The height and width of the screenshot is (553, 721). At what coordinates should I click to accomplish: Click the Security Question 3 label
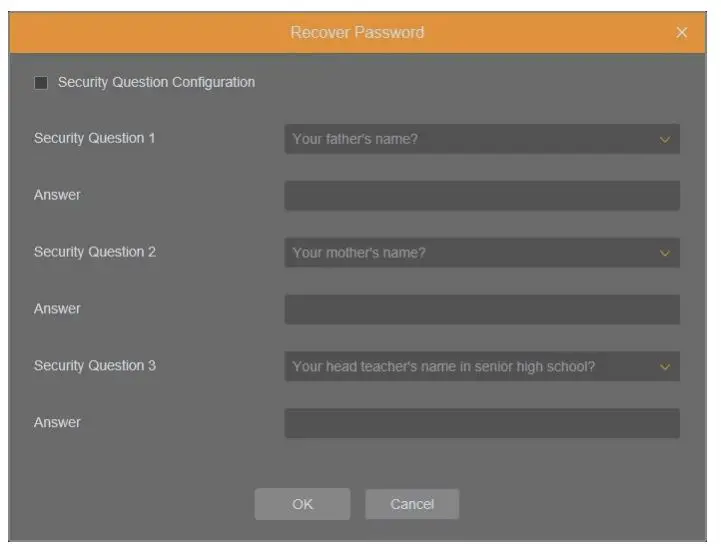click(x=95, y=366)
